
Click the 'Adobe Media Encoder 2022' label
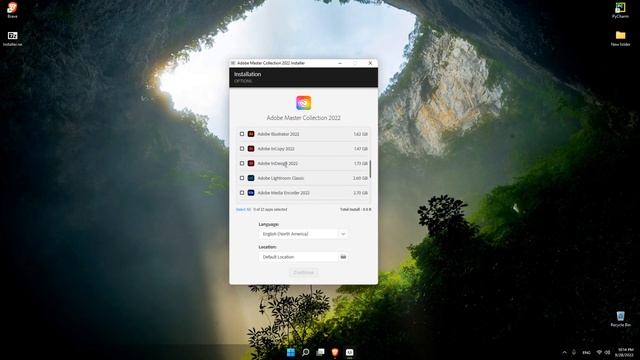point(284,193)
